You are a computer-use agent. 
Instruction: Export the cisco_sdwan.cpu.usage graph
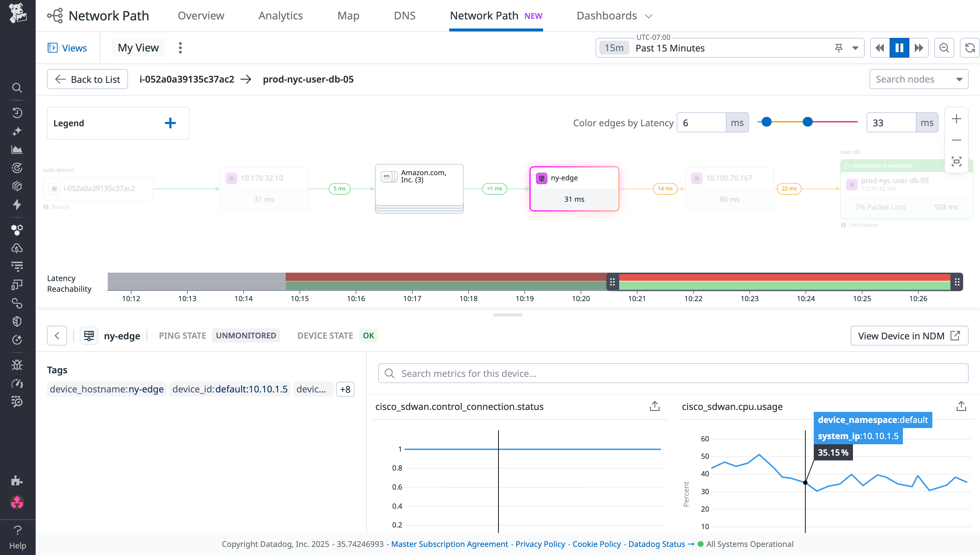tap(961, 406)
